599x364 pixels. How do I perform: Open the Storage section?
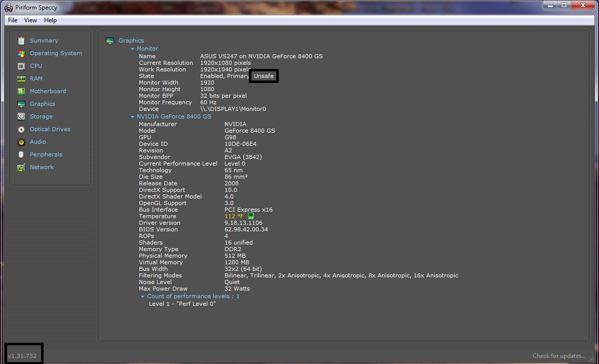click(41, 116)
